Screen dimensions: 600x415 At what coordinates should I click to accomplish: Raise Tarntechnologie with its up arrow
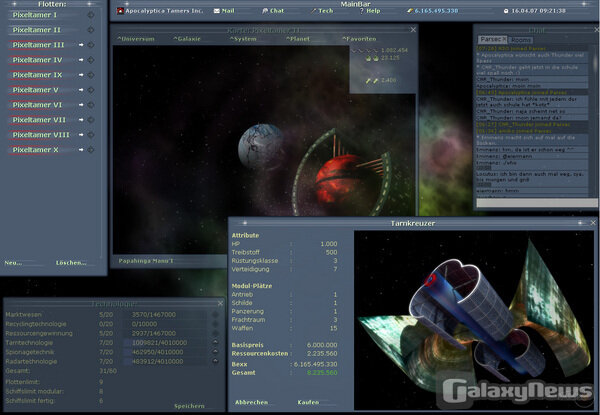[215, 342]
